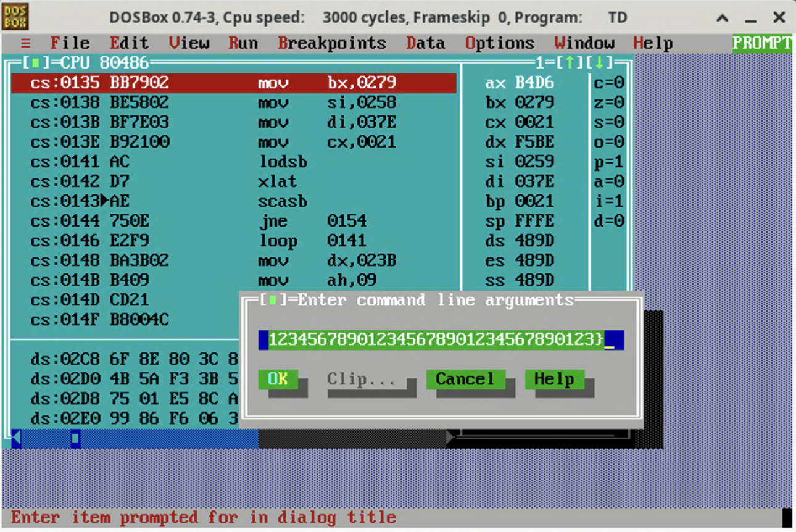This screenshot has height=532, width=796.
Task: Click the right scroll arrow of the horizontal scrollbar
Action: tap(450, 438)
